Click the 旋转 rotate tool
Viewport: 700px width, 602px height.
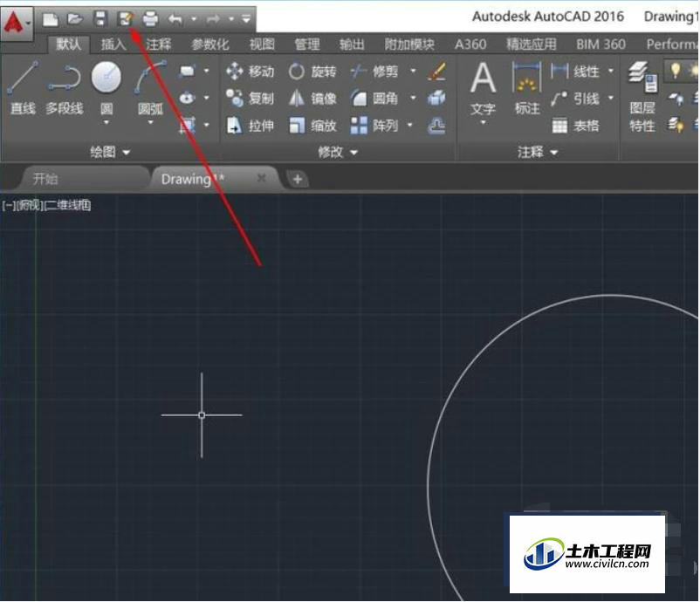[312, 72]
